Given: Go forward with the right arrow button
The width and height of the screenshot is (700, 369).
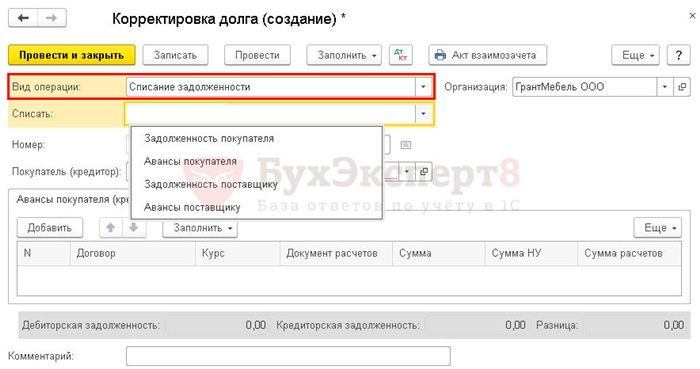Looking at the screenshot, I should pyautogui.click(x=52, y=18).
